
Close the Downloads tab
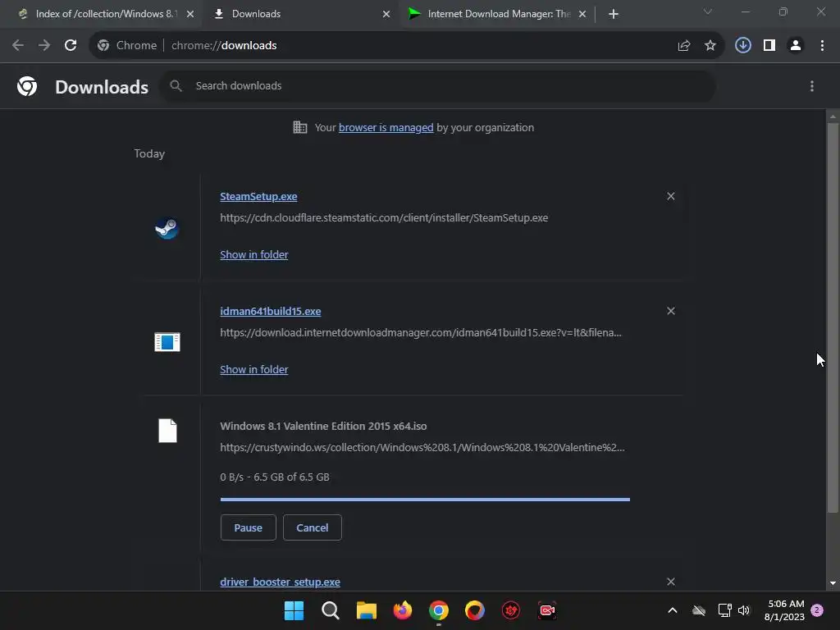(x=386, y=14)
